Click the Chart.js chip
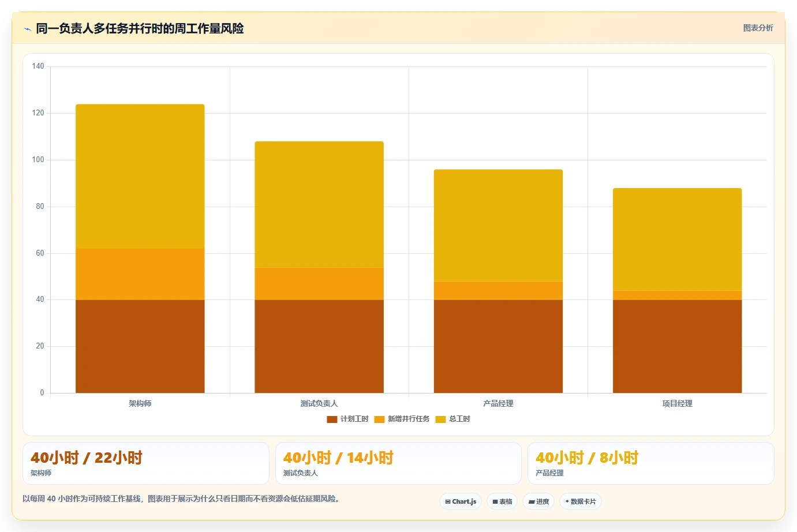The width and height of the screenshot is (797, 532). [461, 501]
